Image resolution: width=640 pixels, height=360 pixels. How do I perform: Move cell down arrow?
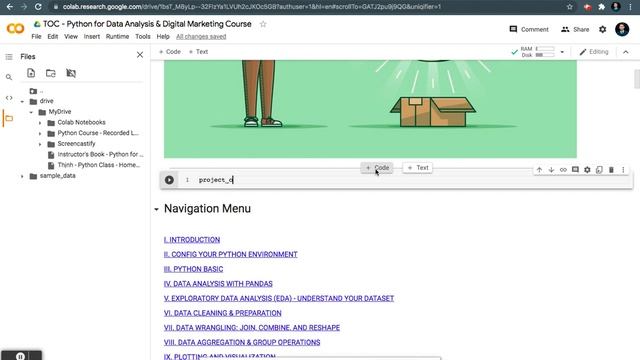pyautogui.click(x=551, y=170)
